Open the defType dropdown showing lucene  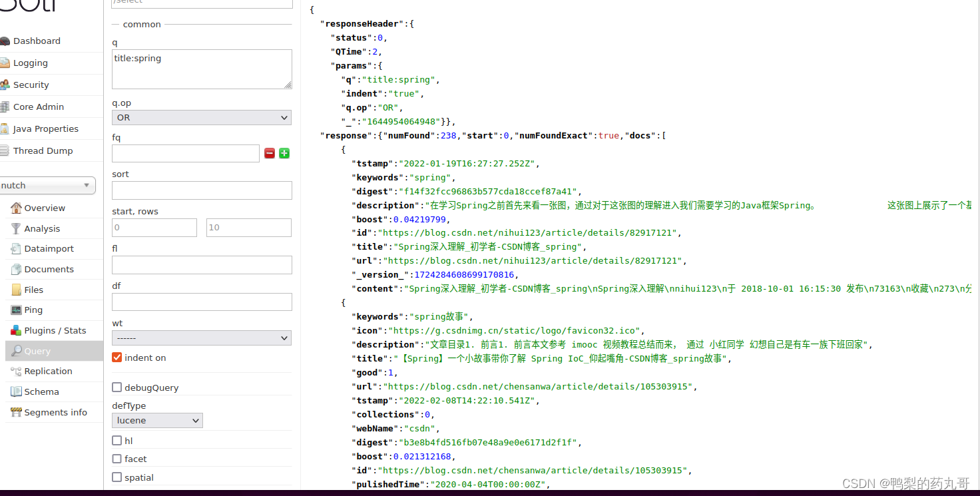157,420
